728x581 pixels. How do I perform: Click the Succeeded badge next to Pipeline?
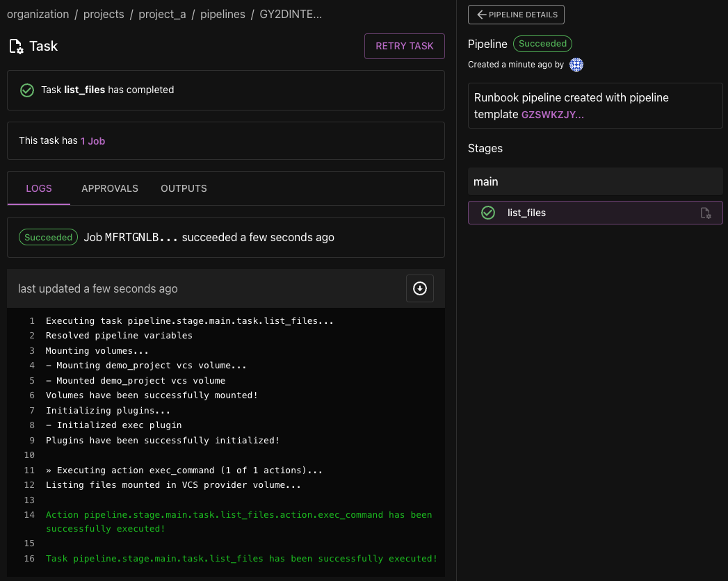542,44
